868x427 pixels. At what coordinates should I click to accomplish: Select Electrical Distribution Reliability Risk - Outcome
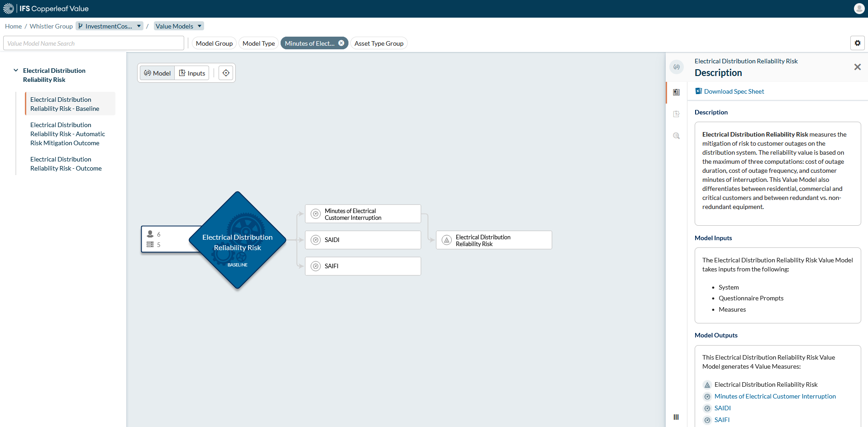tap(66, 164)
